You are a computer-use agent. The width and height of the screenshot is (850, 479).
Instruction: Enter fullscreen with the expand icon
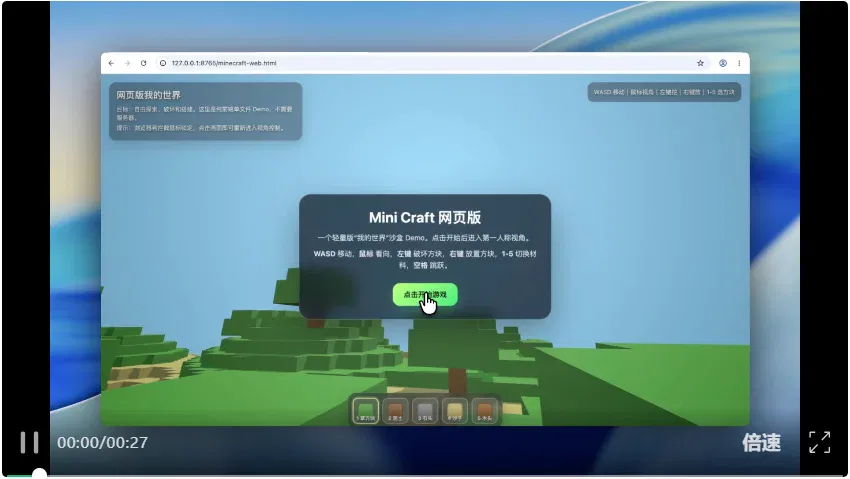click(820, 443)
